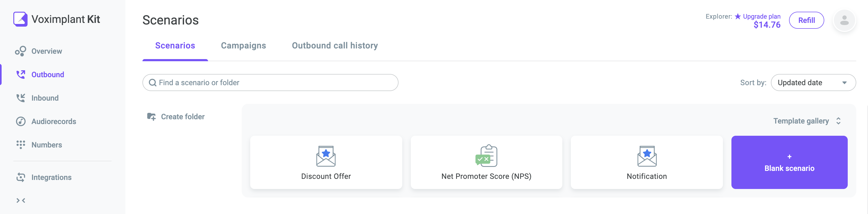Open the Outbound call history tab
Screen dimensions: 868x214
pyautogui.click(x=335, y=46)
